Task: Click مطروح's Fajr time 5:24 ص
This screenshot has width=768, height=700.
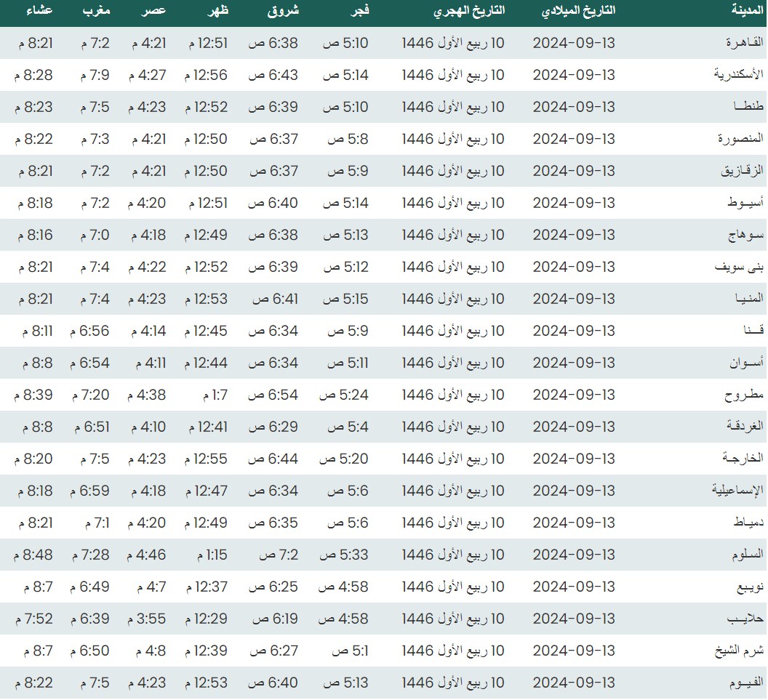Action: click(343, 395)
